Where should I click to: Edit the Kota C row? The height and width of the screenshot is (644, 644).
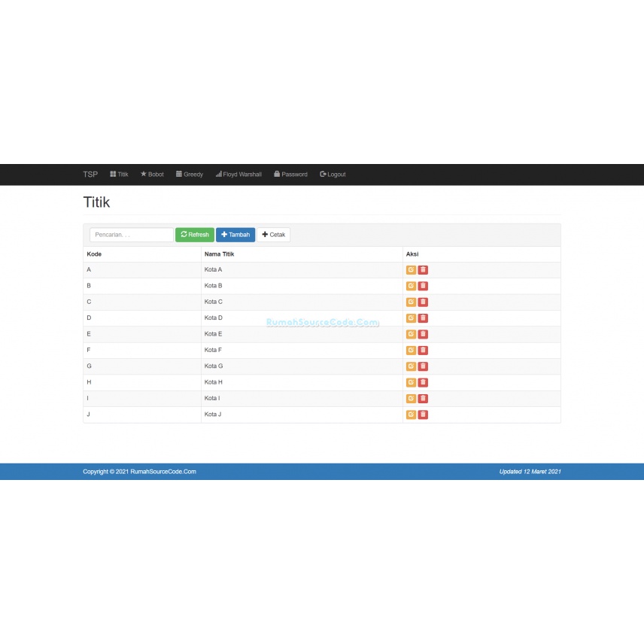pos(411,302)
